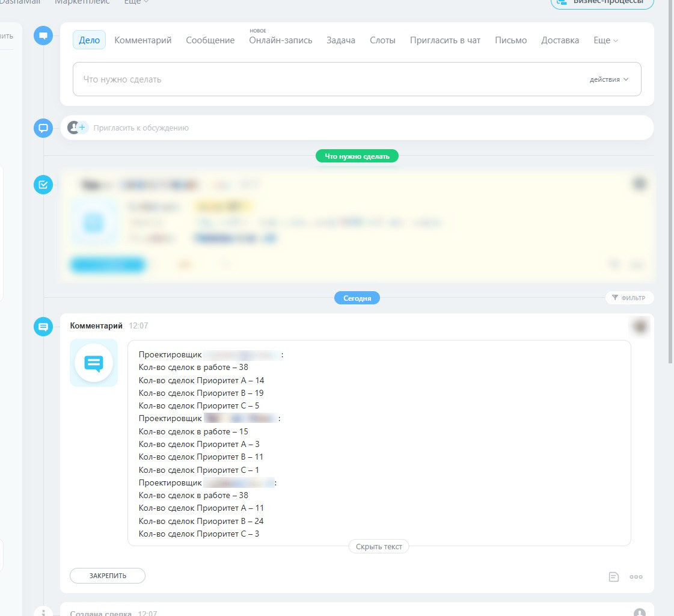Click the comment timeline icon at 12:07
This screenshot has width=674, height=616.
(x=43, y=327)
